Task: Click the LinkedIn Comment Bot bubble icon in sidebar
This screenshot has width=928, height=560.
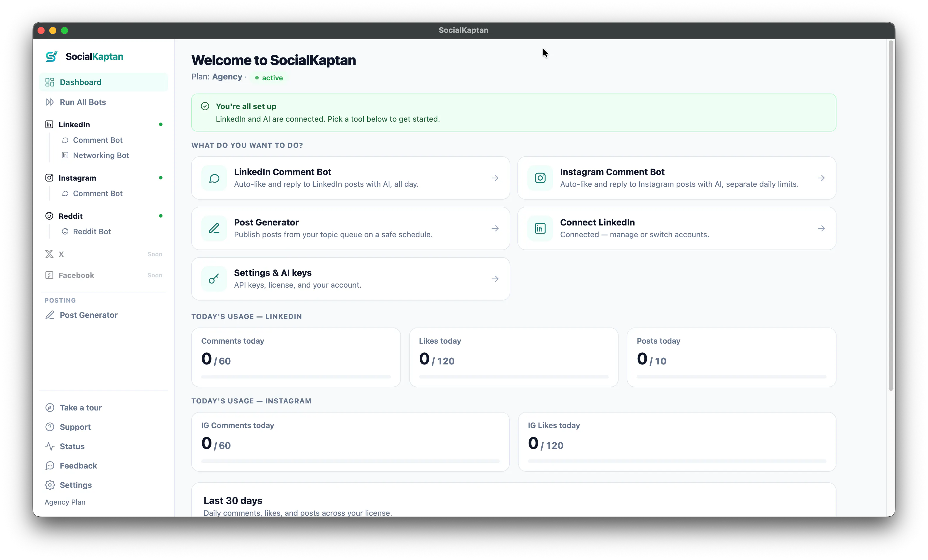Action: 65,140
